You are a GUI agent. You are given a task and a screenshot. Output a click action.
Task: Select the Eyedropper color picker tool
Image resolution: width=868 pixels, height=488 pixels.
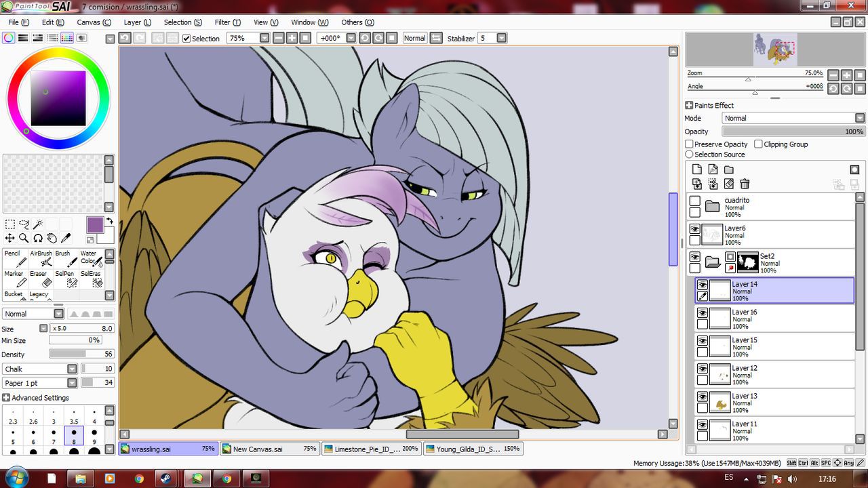coord(66,238)
